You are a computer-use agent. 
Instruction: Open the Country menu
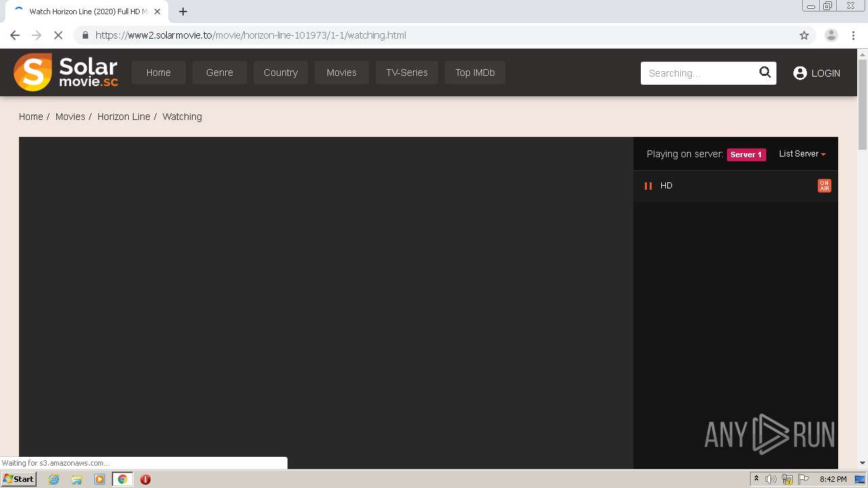pos(281,73)
